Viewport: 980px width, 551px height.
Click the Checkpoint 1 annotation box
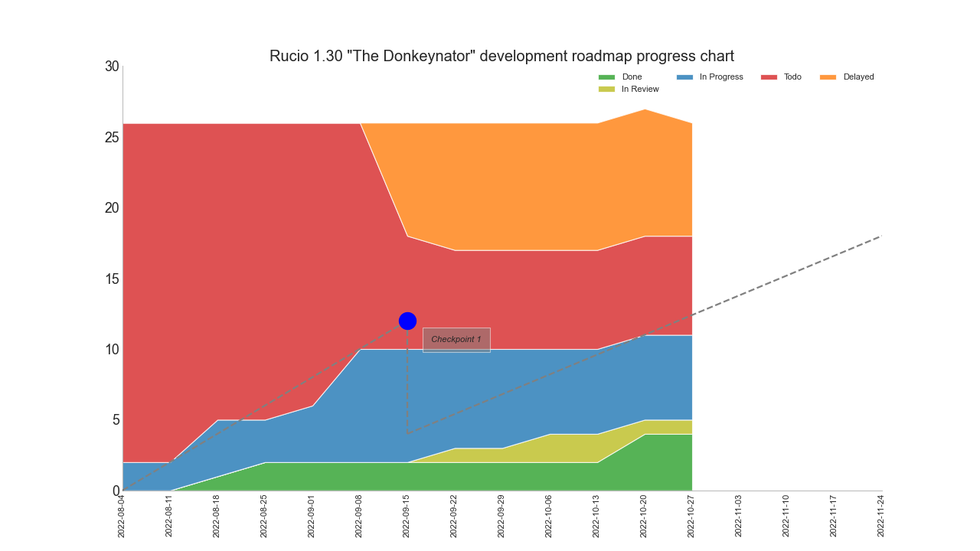456,340
